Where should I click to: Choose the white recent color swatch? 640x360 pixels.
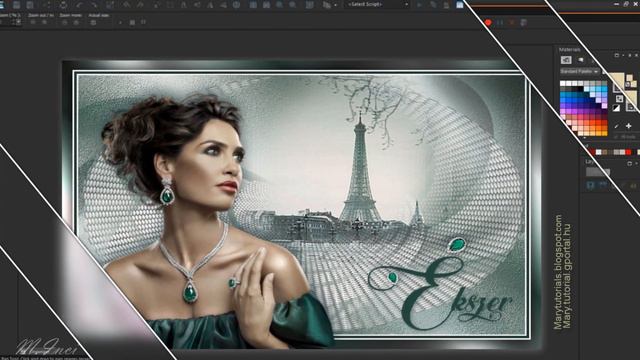[x=598, y=152]
